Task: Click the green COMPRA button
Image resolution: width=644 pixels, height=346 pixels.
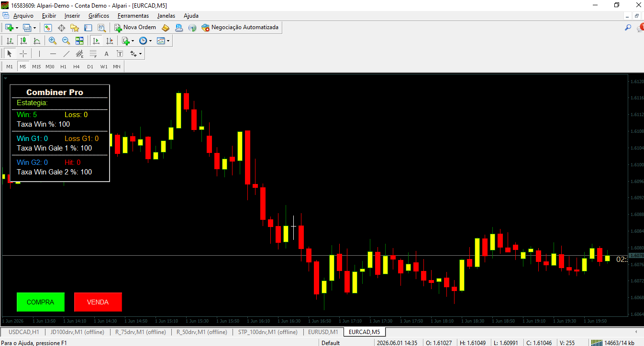Action: click(x=40, y=302)
